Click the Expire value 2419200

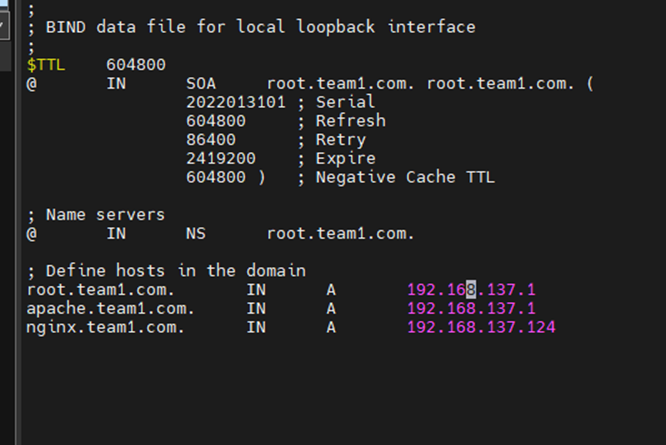tap(221, 158)
